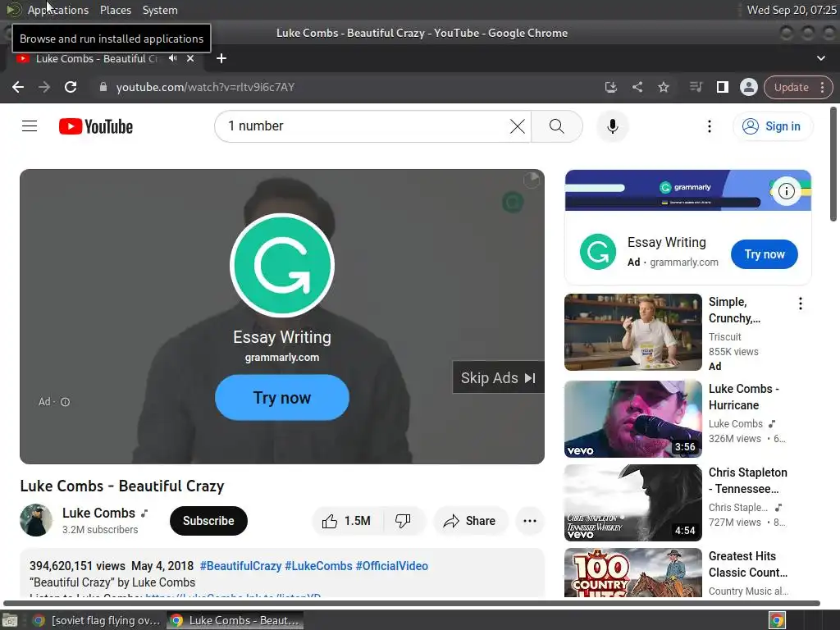Viewport: 840px width, 630px height.
Task: Select Luke Combs window in taskbar
Action: tap(235, 620)
